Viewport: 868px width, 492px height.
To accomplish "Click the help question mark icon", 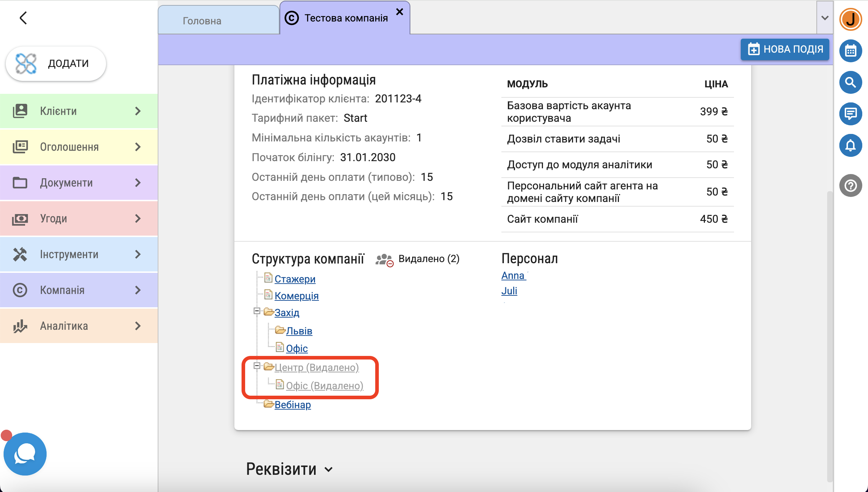I will [x=850, y=185].
